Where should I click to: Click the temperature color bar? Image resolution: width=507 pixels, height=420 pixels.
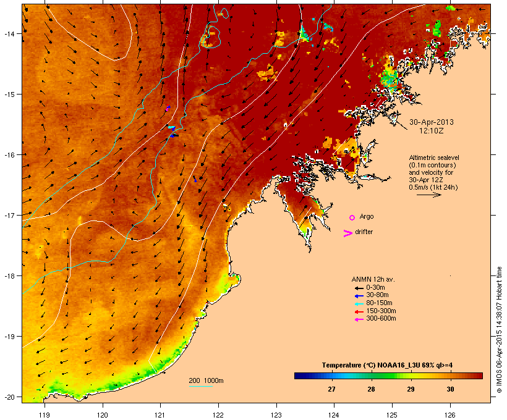pyautogui.click(x=388, y=376)
